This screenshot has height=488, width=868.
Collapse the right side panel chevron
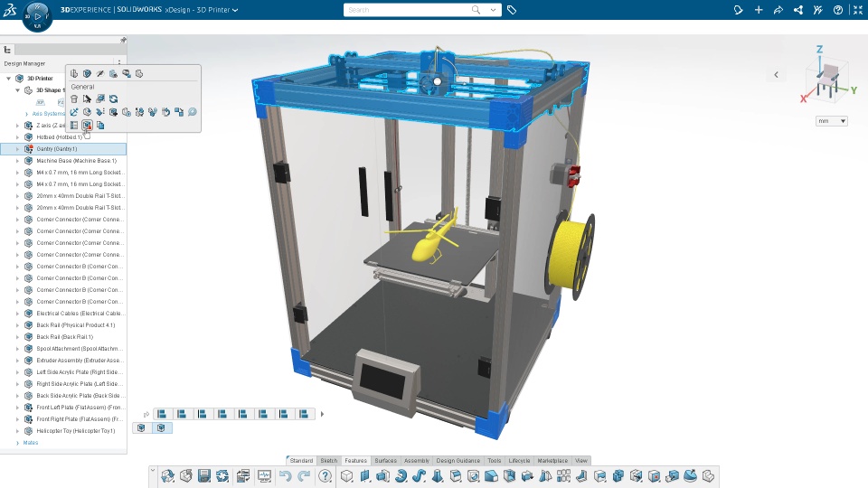[776, 75]
